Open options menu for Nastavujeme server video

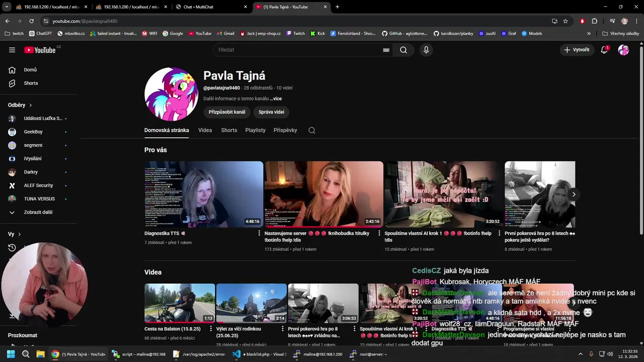[379, 233]
